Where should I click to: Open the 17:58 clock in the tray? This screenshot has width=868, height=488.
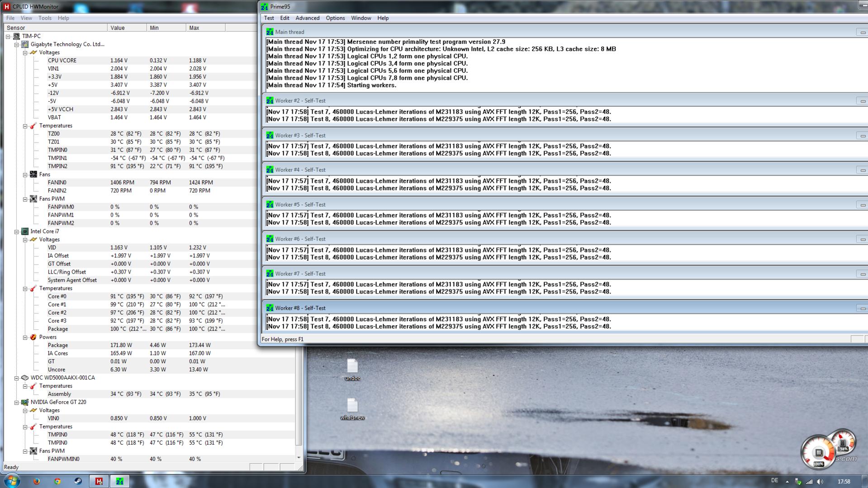(x=844, y=482)
